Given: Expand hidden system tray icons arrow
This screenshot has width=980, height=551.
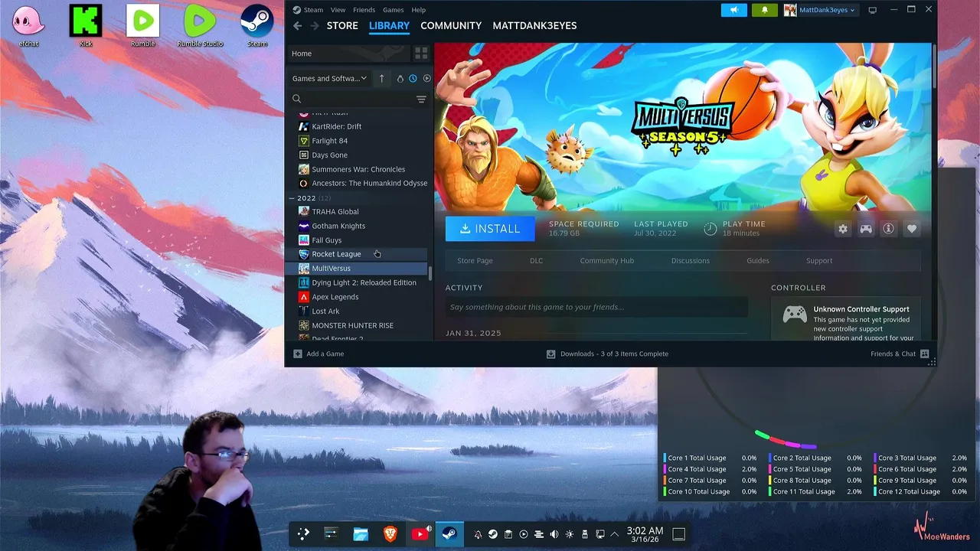Looking at the screenshot, I should pyautogui.click(x=615, y=534).
